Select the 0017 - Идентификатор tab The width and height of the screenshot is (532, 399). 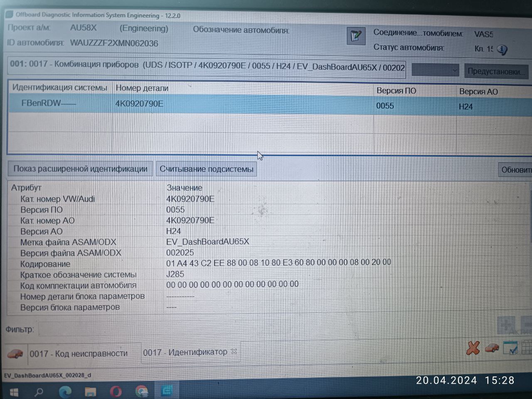[x=185, y=352]
